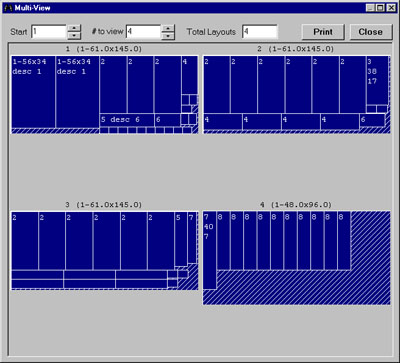This screenshot has width=400, height=363.
Task: Click the part labeled 4 in layout 1
Action: (190, 75)
